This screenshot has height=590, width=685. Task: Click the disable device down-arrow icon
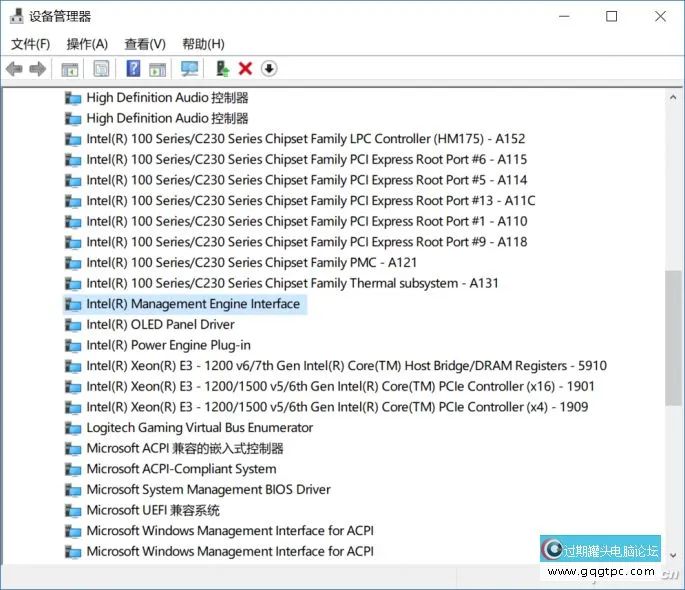tap(269, 69)
